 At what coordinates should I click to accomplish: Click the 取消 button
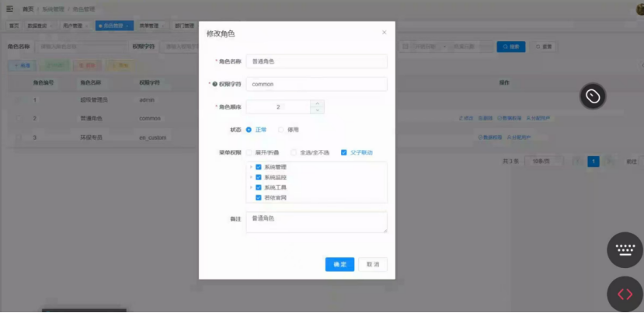pos(373,265)
